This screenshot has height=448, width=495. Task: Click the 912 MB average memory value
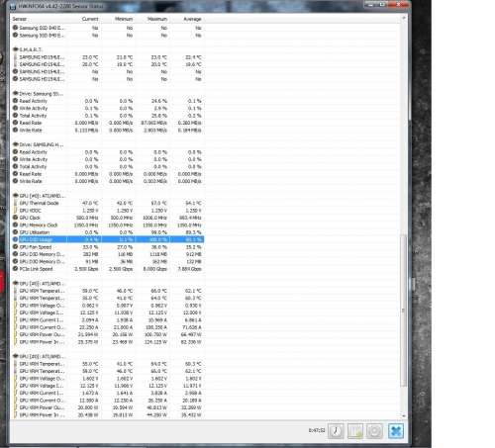(194, 254)
